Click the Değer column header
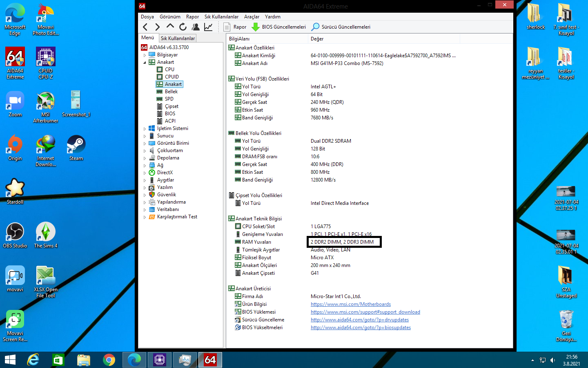This screenshot has width=588, height=368. click(384, 39)
